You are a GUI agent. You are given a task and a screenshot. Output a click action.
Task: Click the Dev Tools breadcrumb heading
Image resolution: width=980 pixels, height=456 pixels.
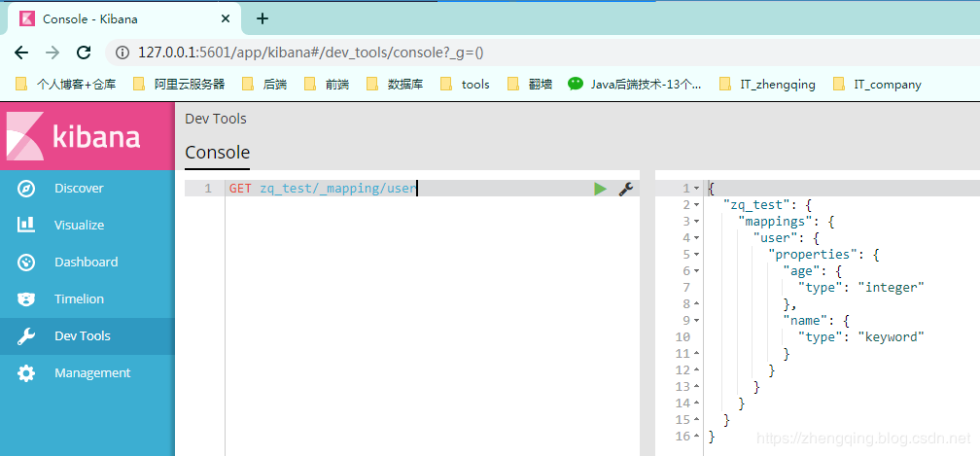[x=216, y=119]
